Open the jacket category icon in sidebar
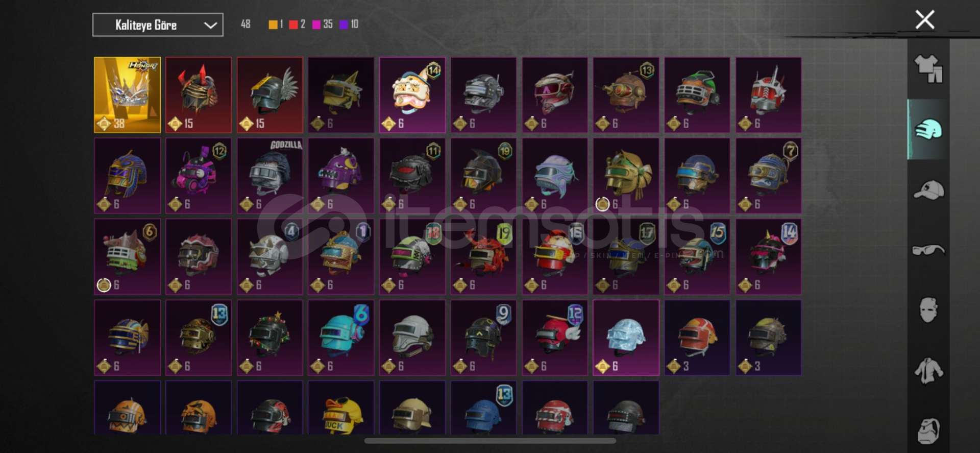The image size is (980, 453). 928,371
